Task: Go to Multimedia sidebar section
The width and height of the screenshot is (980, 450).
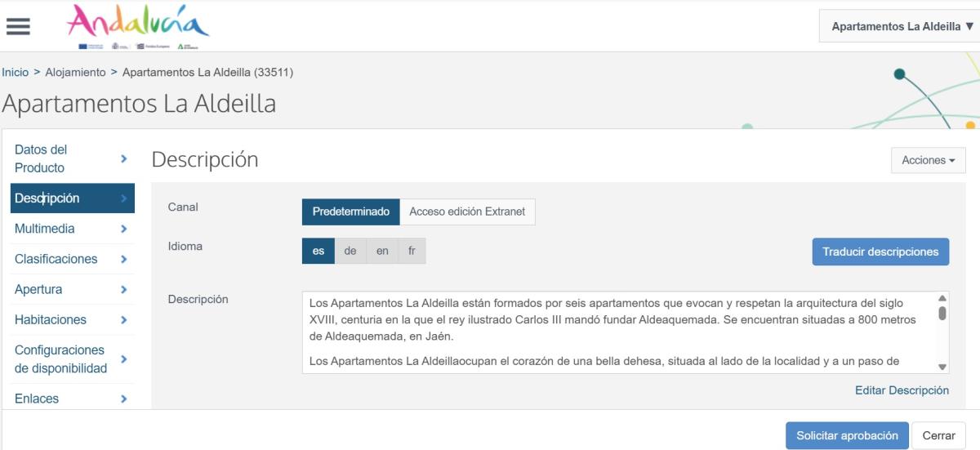Action: click(x=45, y=229)
